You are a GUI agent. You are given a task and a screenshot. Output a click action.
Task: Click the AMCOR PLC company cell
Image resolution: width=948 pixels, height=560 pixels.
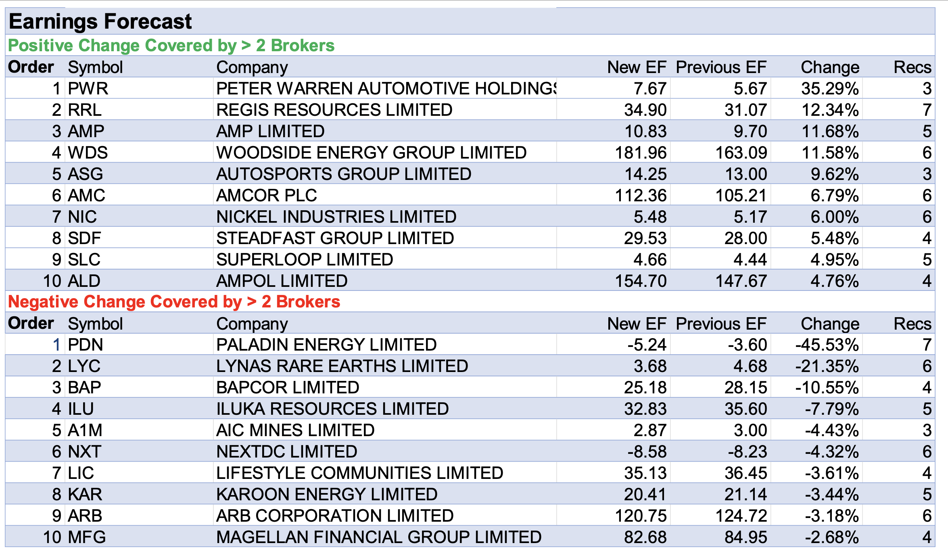click(x=266, y=195)
